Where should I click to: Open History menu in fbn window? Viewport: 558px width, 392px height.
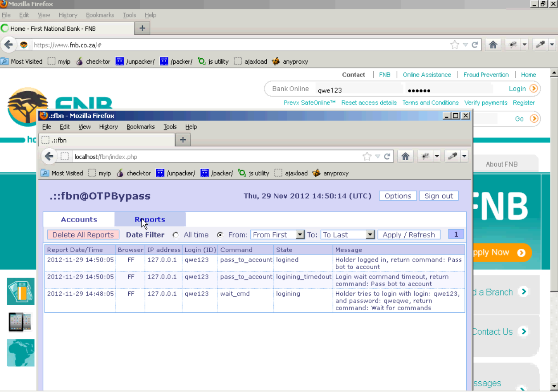coord(108,127)
